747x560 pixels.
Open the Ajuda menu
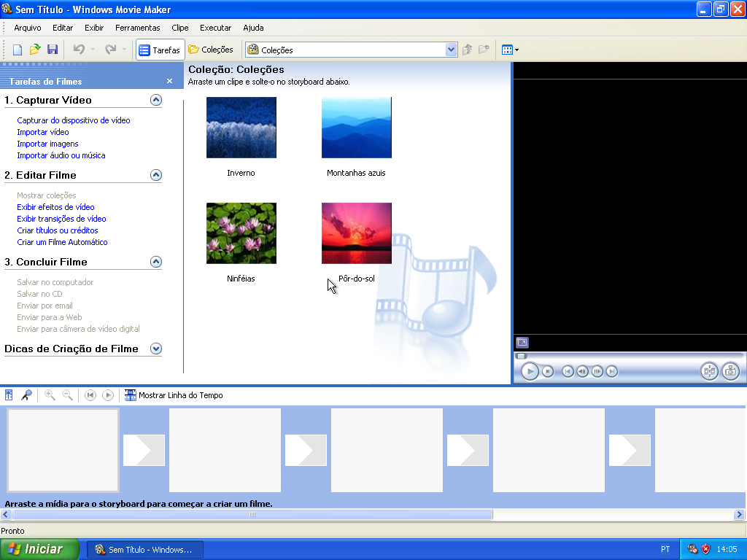click(253, 28)
